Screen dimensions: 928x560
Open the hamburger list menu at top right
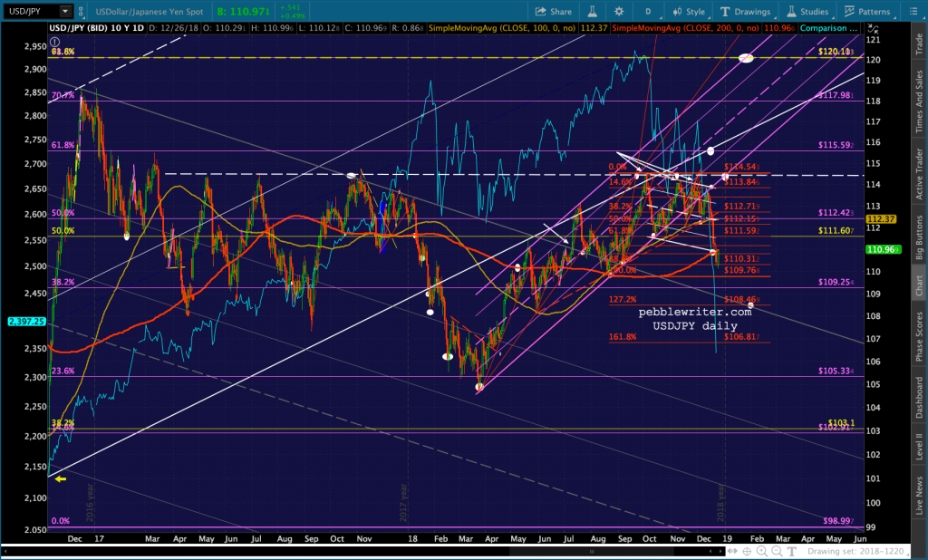pyautogui.click(x=913, y=11)
